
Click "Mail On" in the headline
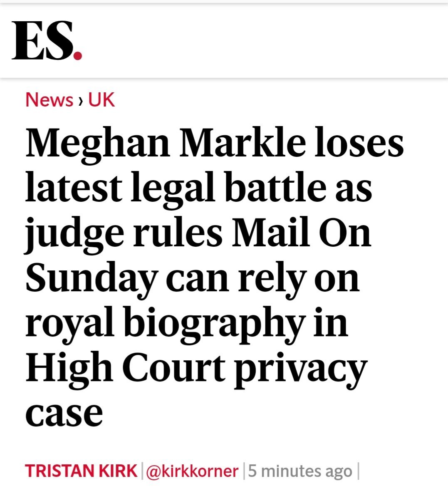(x=301, y=233)
